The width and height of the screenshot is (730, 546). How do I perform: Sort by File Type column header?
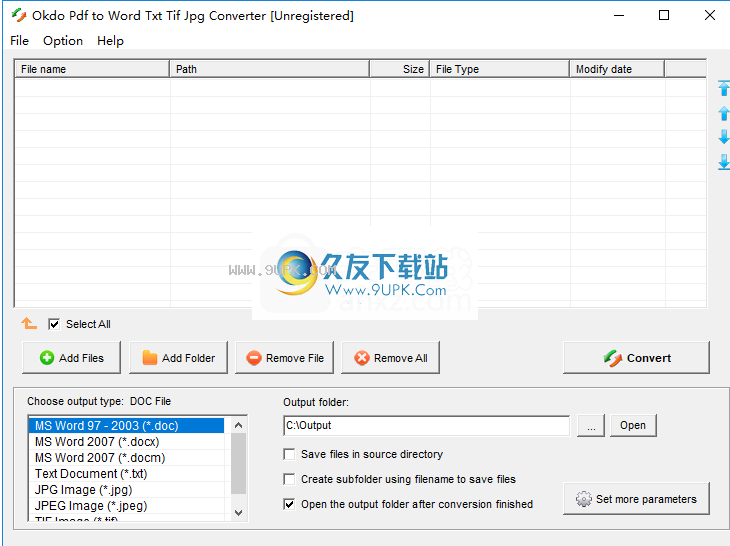click(500, 69)
